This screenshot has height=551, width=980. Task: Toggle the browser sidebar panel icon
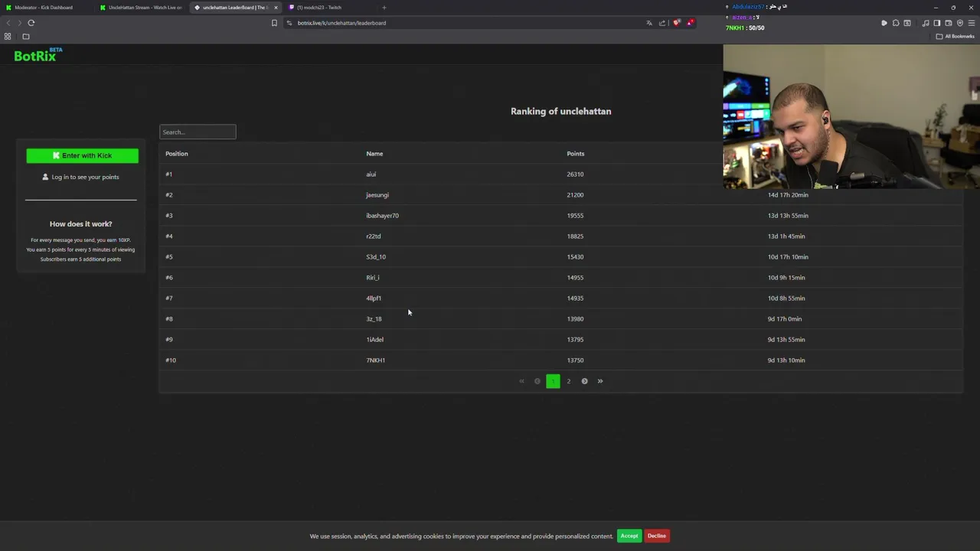936,23
